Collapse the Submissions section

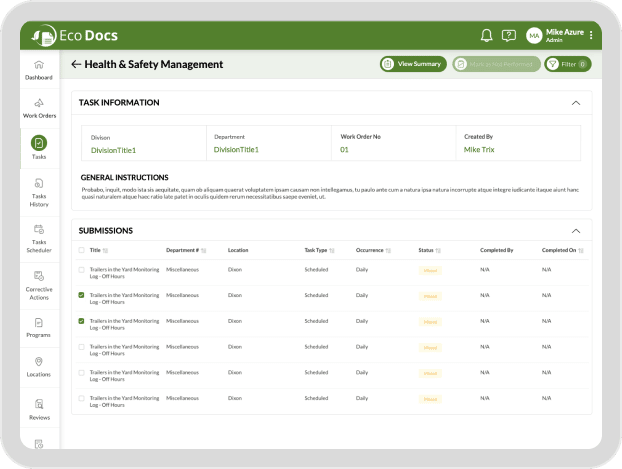pos(575,230)
